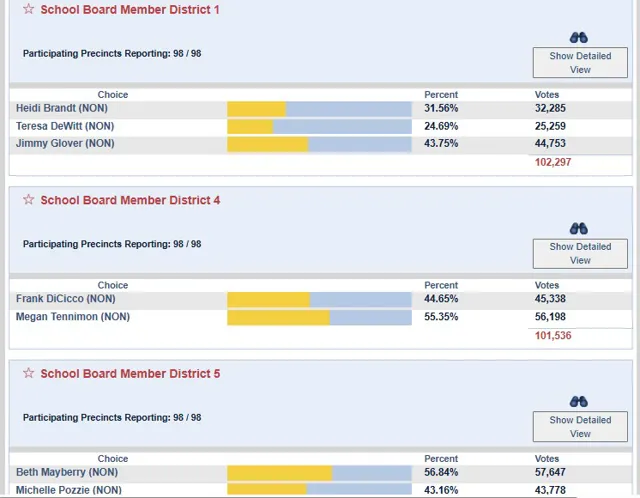Image resolution: width=640 pixels, height=498 pixels.
Task: Show Detailed View for District 5
Action: [x=580, y=427]
